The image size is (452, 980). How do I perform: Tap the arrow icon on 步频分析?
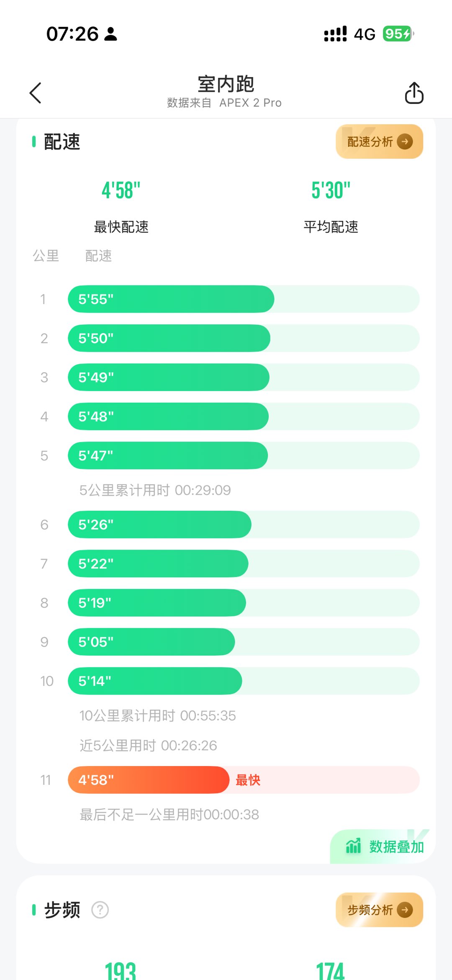405,910
